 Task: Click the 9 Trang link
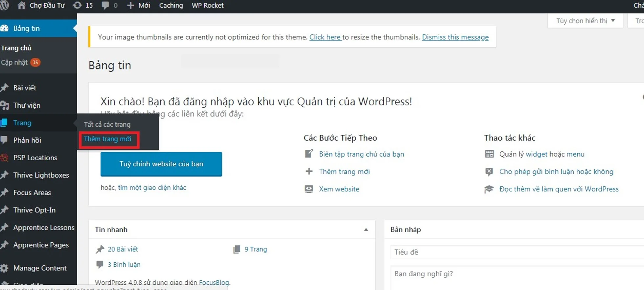coord(256,249)
